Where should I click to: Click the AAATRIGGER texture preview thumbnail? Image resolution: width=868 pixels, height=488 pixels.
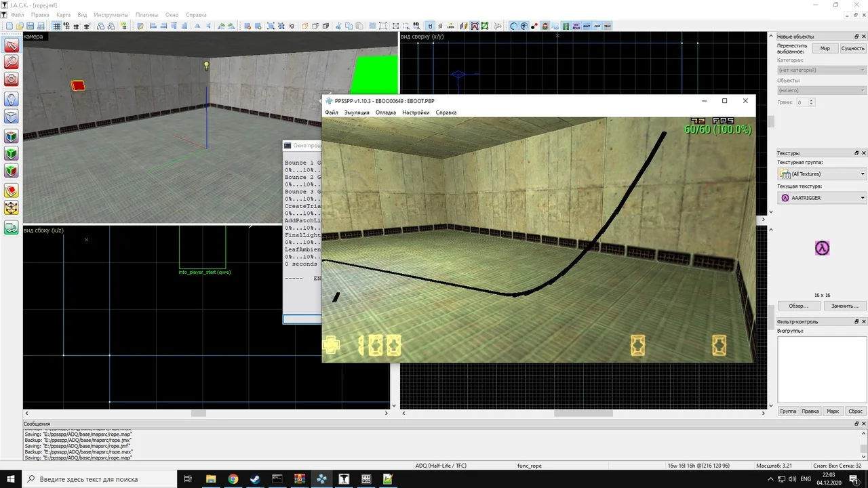tap(822, 248)
